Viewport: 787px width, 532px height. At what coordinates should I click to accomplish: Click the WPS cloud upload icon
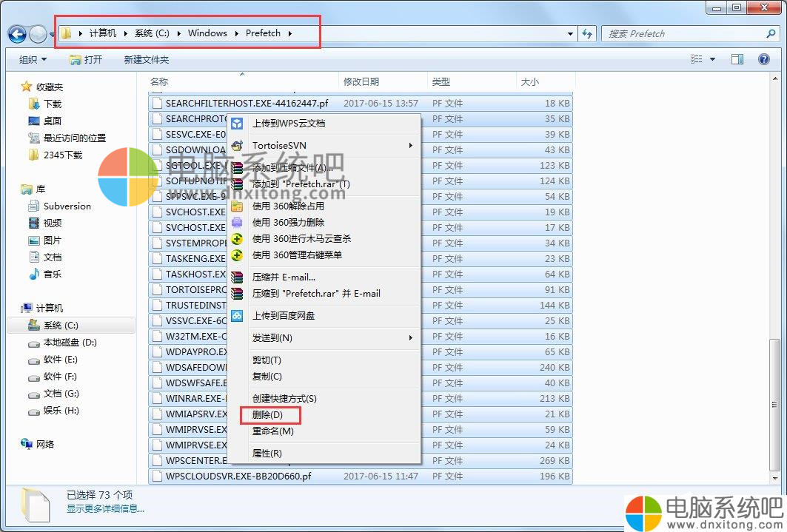[237, 124]
